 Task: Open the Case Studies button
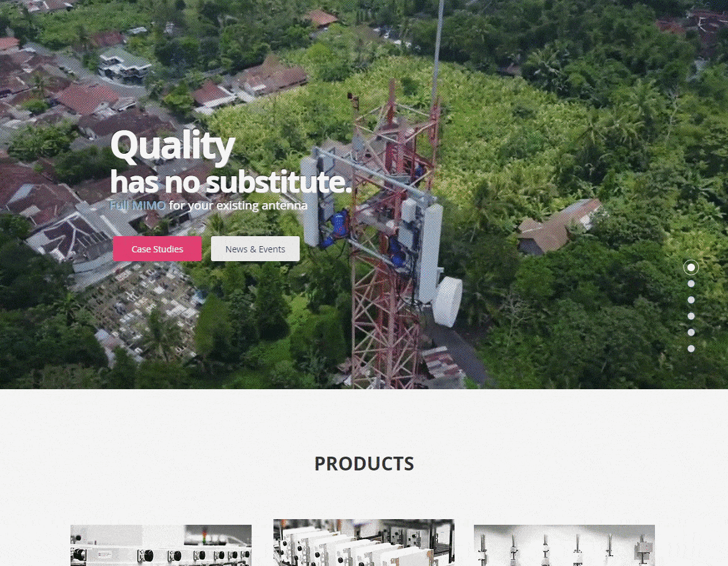pyautogui.click(x=157, y=249)
